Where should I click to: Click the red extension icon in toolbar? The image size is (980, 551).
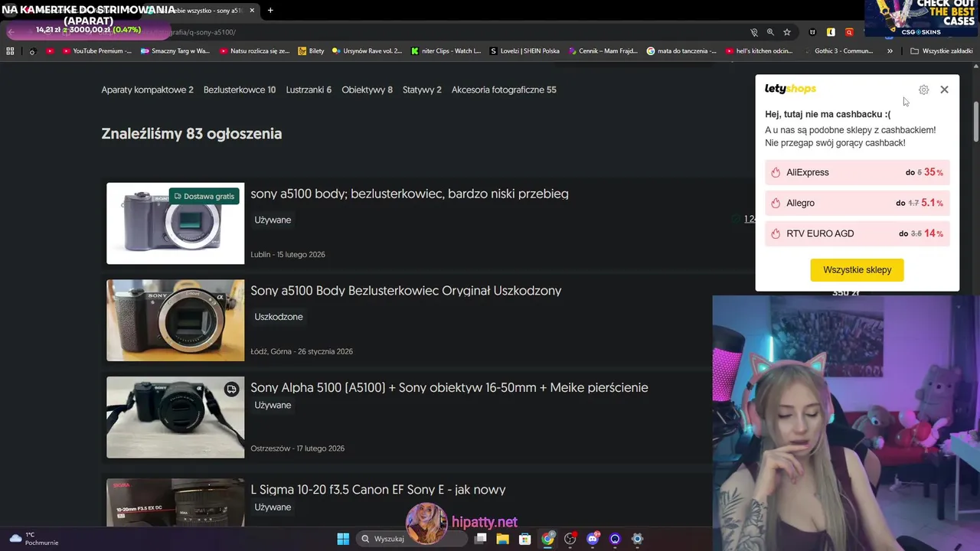pos(849,32)
